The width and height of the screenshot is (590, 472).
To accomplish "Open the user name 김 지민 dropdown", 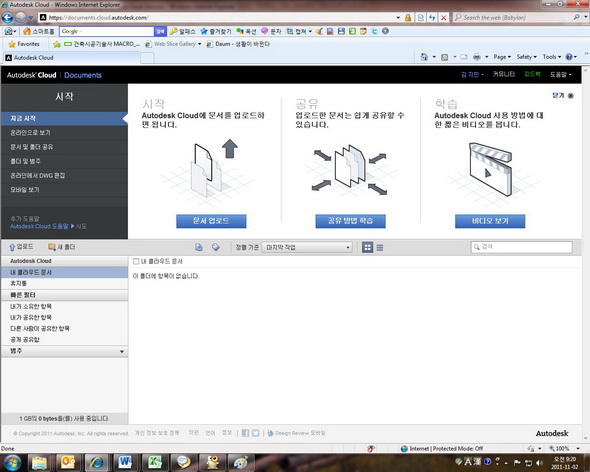I will click(472, 75).
